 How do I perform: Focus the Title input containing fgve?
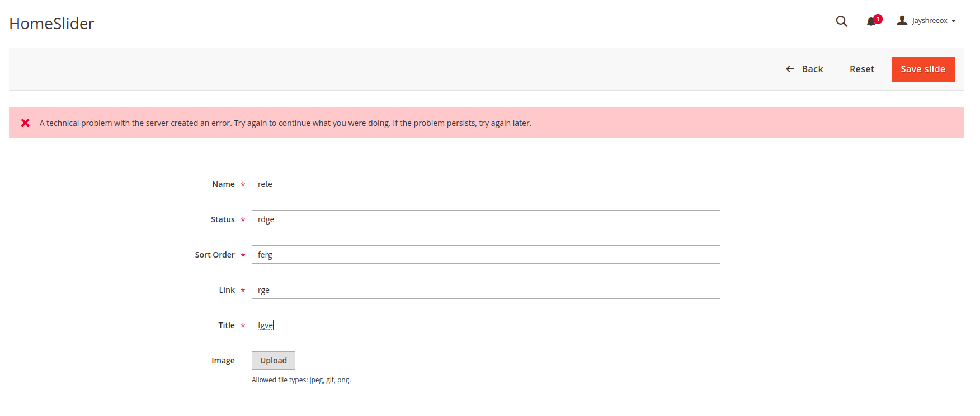(x=486, y=325)
